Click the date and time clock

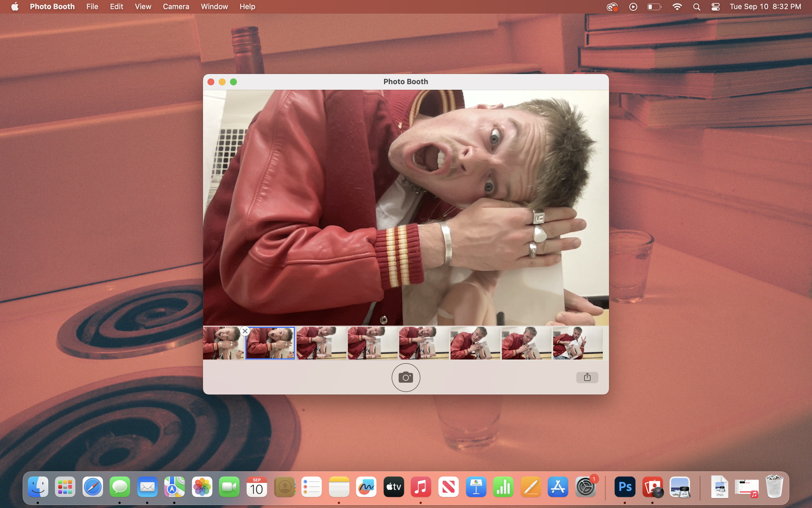(765, 7)
